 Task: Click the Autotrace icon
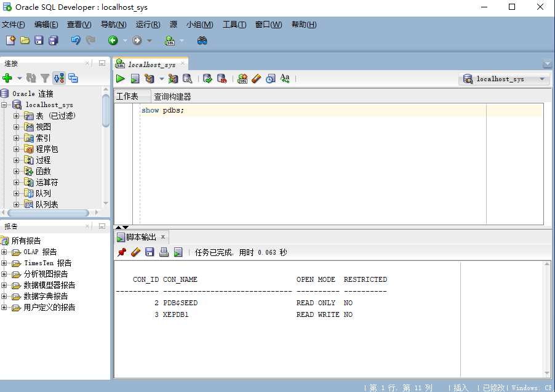pyautogui.click(x=173, y=79)
